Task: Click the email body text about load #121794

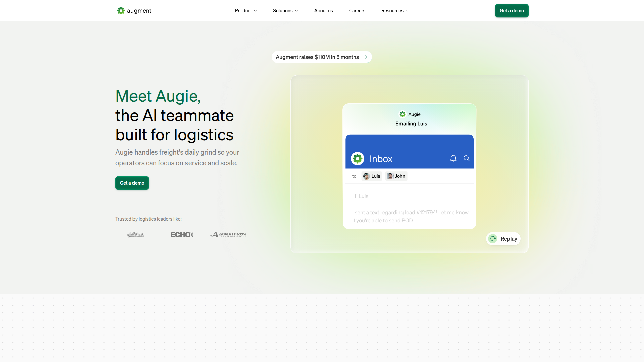Action: pyautogui.click(x=410, y=216)
